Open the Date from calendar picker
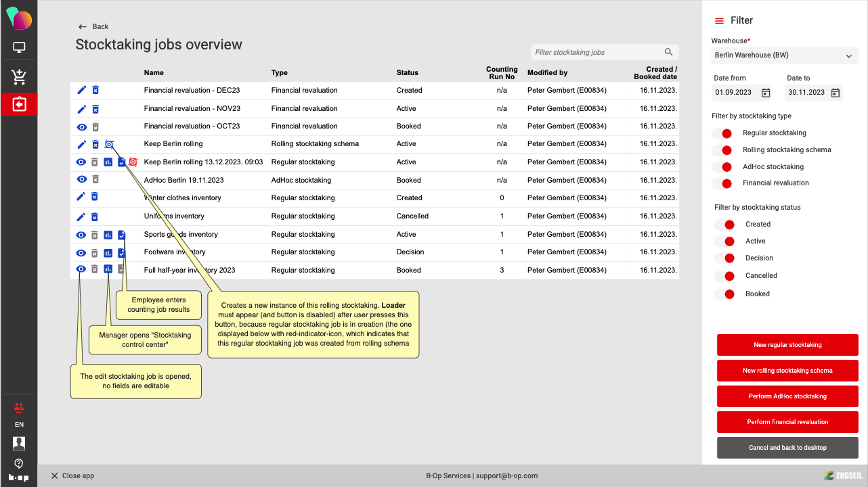Screen dimensions: 868x487 pyautogui.click(x=766, y=93)
